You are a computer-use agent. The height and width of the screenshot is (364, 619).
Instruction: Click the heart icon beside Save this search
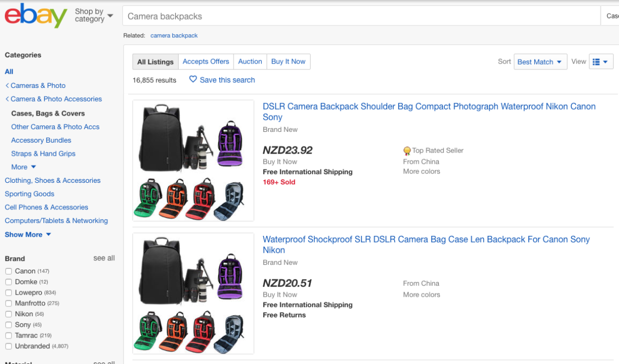pos(193,79)
